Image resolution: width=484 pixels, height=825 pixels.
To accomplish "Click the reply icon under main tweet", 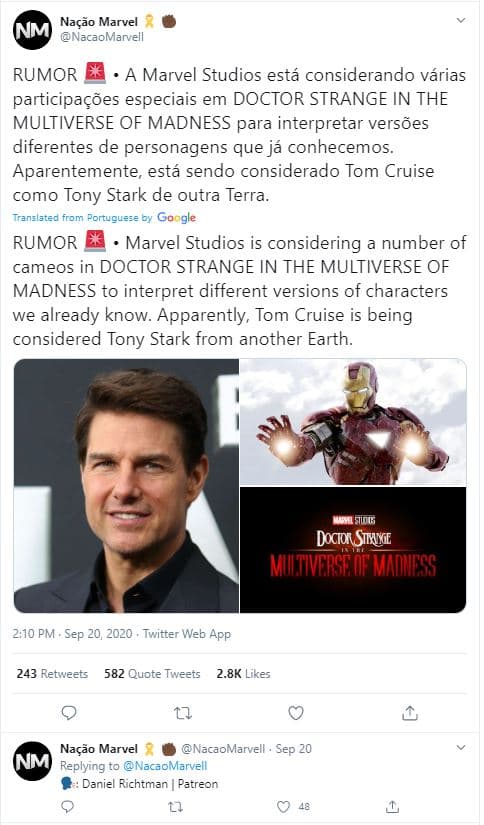I will (69, 713).
